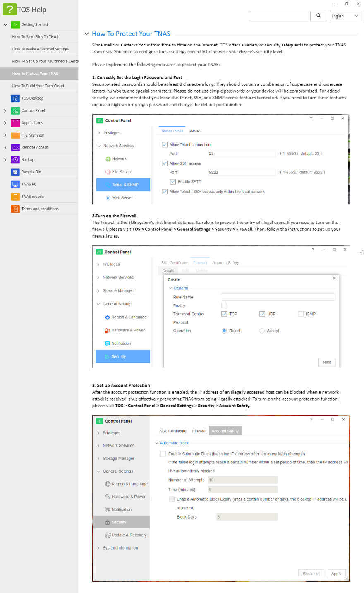Click the Block List button
Image resolution: width=364 pixels, height=593 pixels.
coord(311,574)
